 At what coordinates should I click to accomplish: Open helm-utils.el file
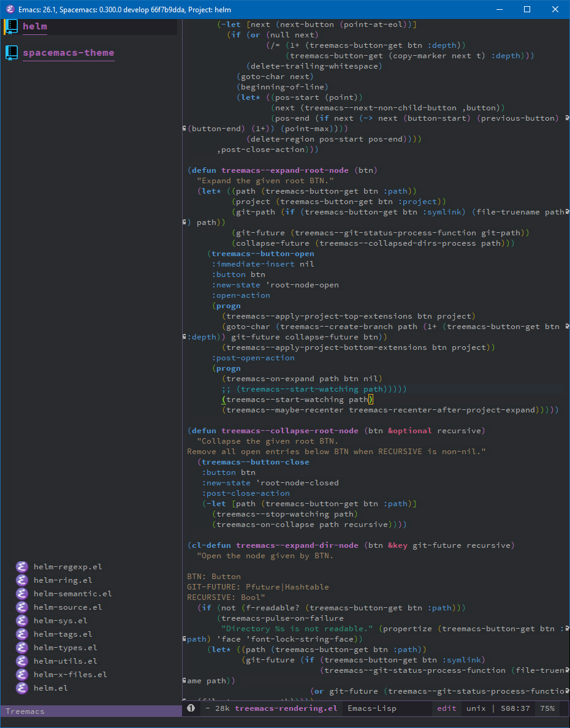[x=66, y=661]
